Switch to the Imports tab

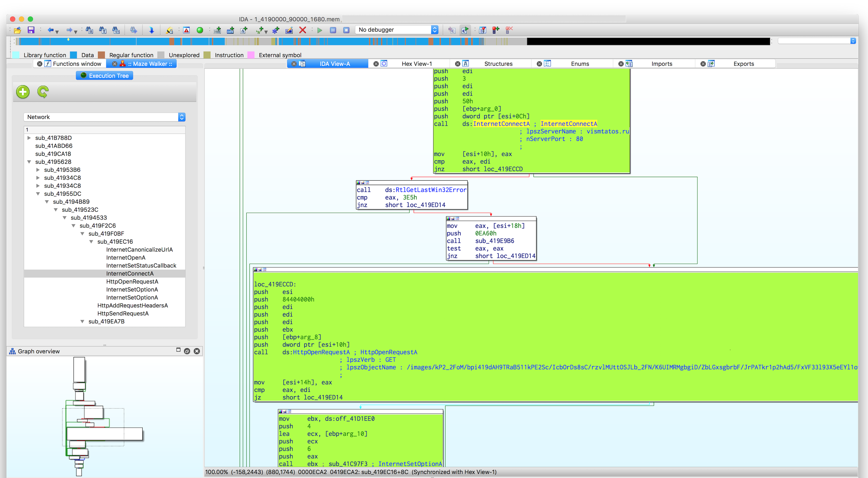pyautogui.click(x=661, y=64)
